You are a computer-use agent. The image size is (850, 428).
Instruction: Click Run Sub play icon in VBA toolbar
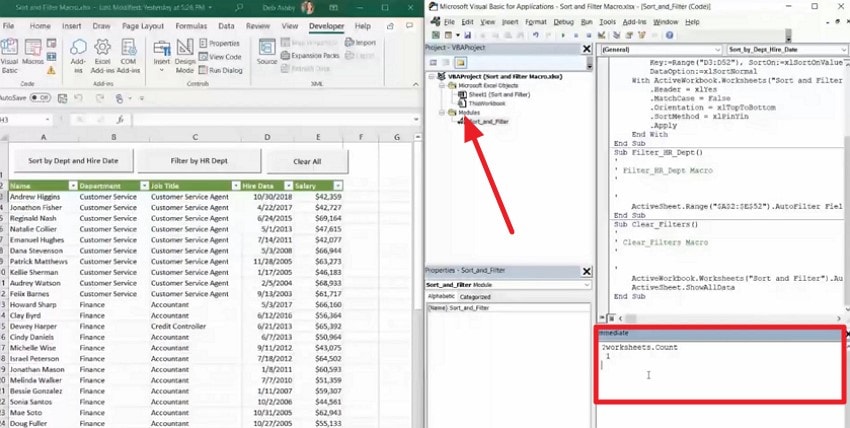tap(563, 35)
